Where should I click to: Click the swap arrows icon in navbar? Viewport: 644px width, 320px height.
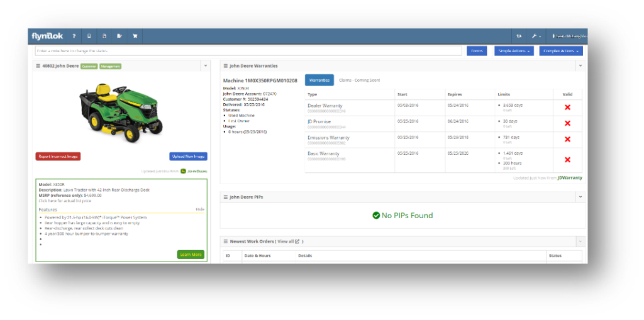point(519,36)
